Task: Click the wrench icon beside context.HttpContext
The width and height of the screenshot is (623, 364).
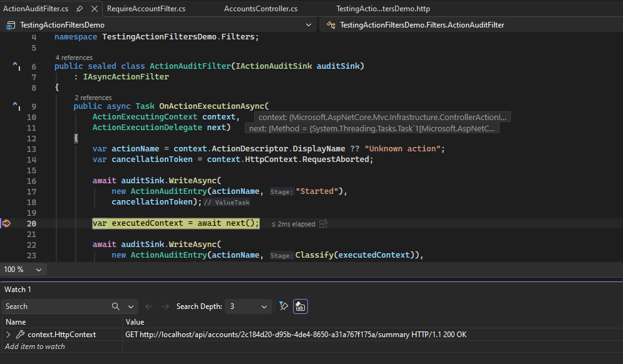Action: 20,335
